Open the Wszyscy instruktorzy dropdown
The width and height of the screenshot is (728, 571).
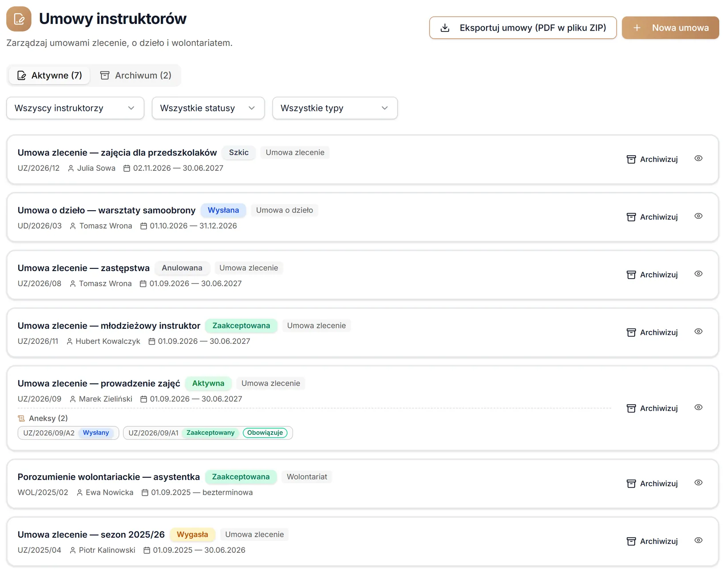75,108
